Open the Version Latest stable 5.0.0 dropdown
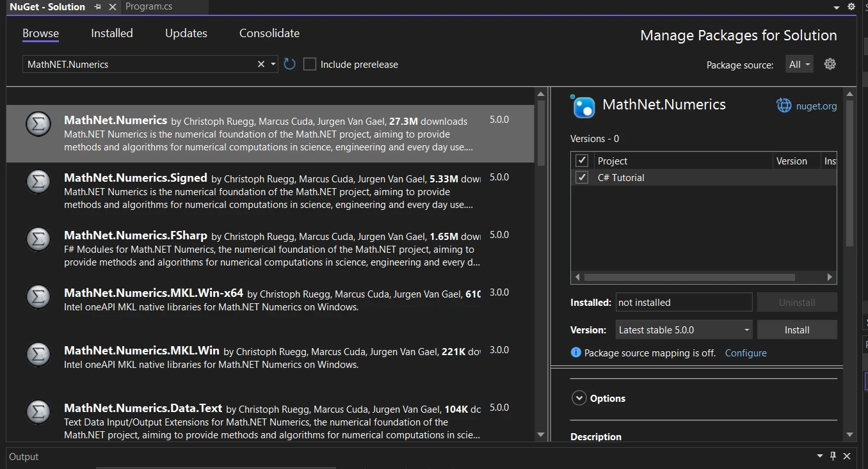Image resolution: width=868 pixels, height=469 pixels. 684,330
